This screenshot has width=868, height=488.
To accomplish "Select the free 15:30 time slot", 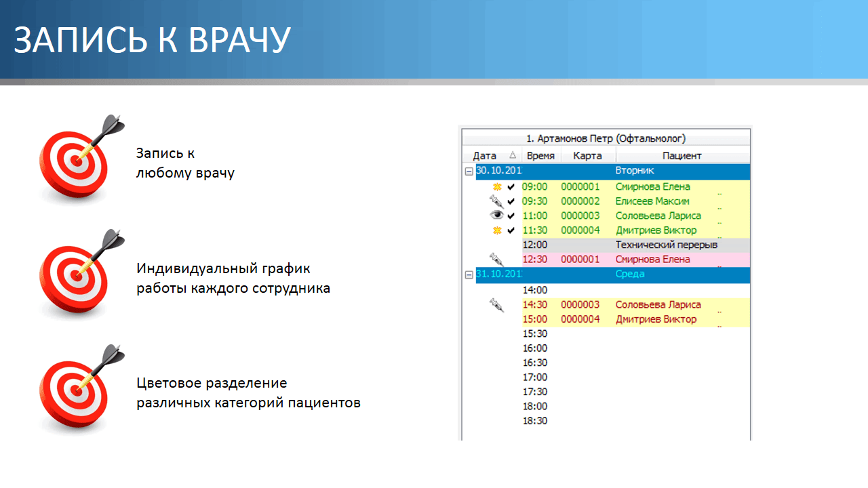I will pyautogui.click(x=534, y=333).
